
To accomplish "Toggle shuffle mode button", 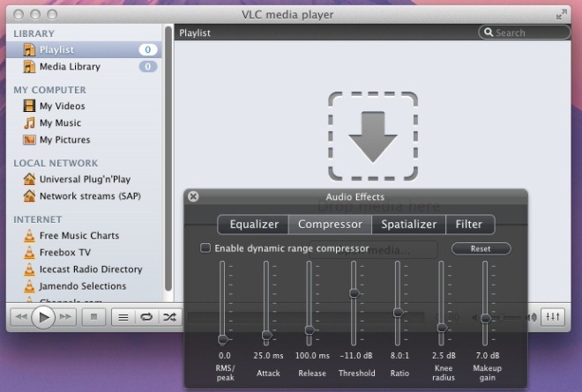I will 170,317.
